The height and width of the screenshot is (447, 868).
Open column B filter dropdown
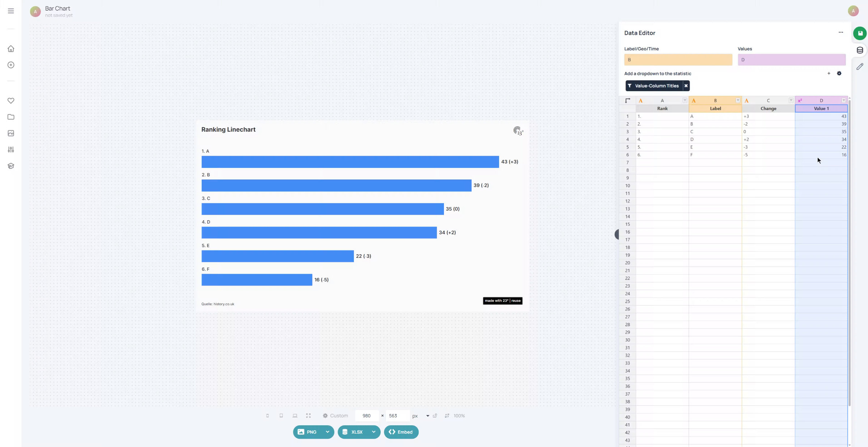point(738,101)
